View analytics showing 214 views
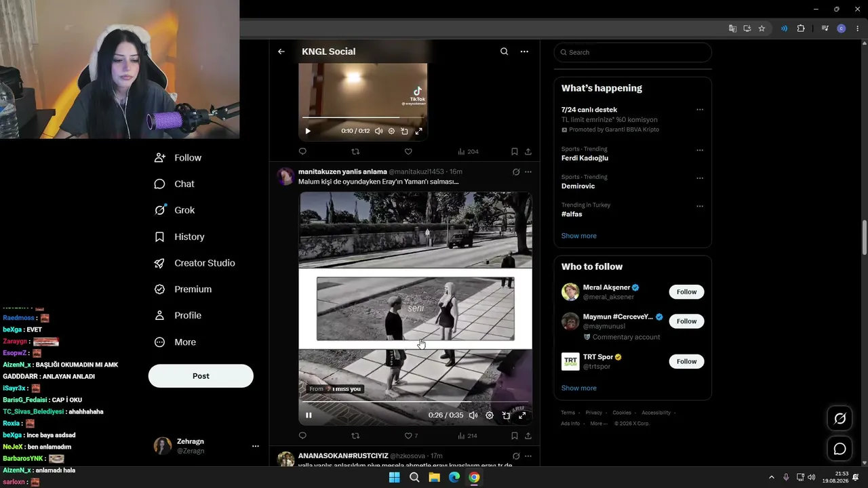 pyautogui.click(x=468, y=436)
